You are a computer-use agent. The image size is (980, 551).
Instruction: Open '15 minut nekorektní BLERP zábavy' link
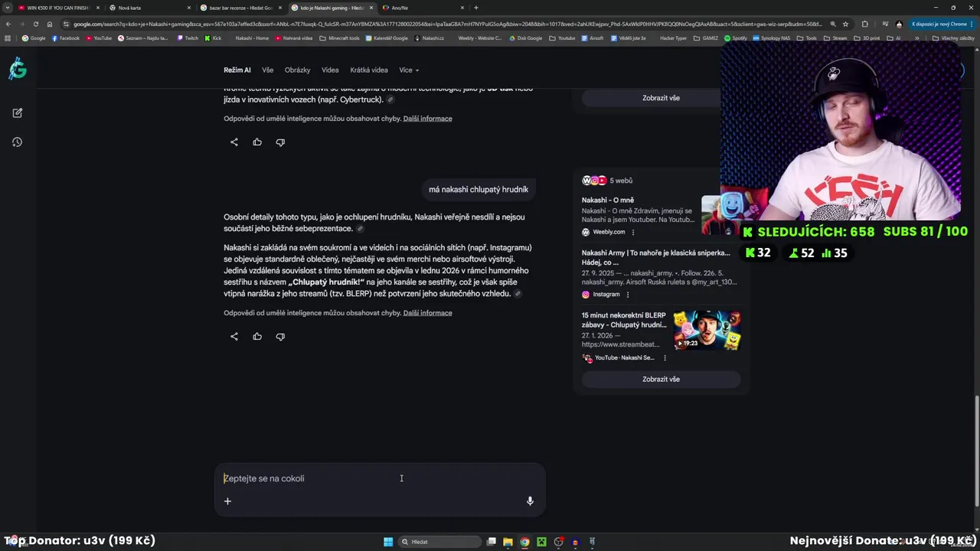[624, 320]
